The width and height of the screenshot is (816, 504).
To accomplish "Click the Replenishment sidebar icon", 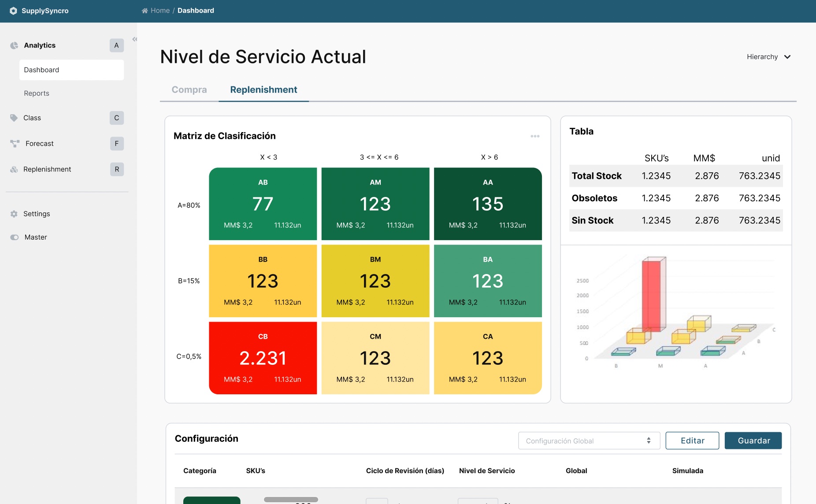I will coord(14,170).
